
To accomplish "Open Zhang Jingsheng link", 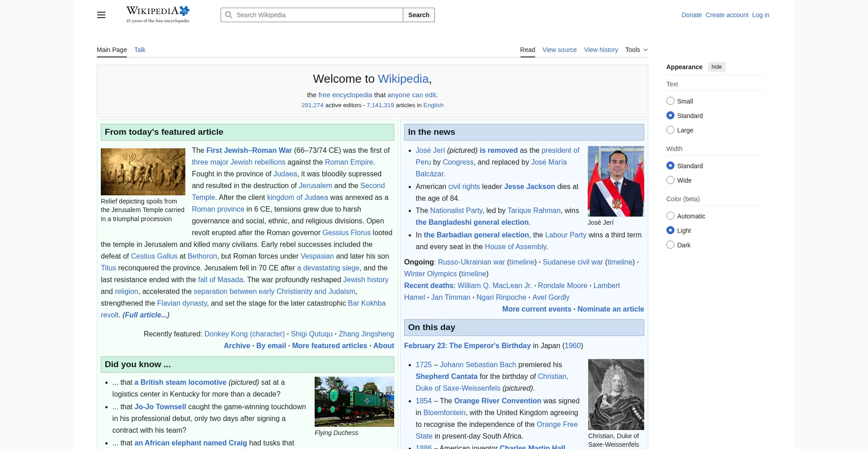I will [x=366, y=334].
